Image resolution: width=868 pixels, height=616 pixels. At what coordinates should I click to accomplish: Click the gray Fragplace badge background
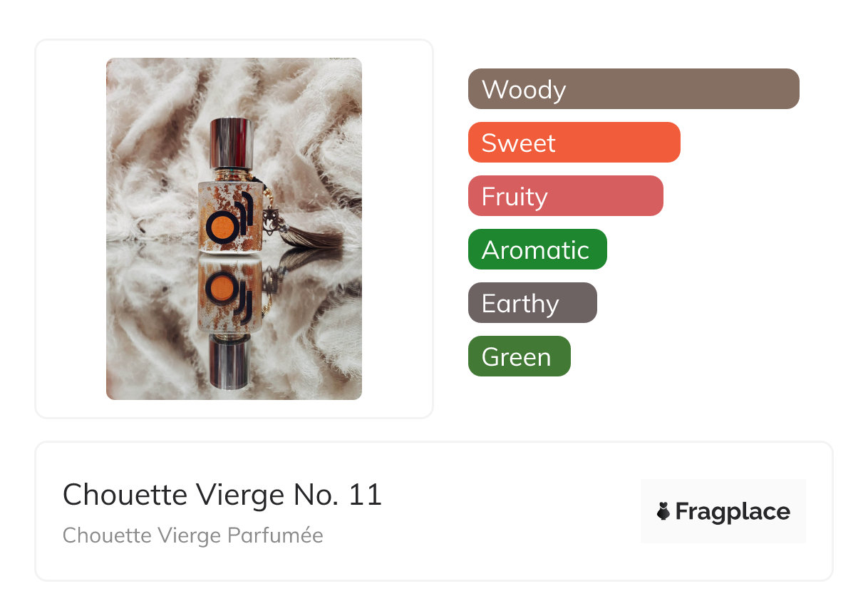[723, 511]
